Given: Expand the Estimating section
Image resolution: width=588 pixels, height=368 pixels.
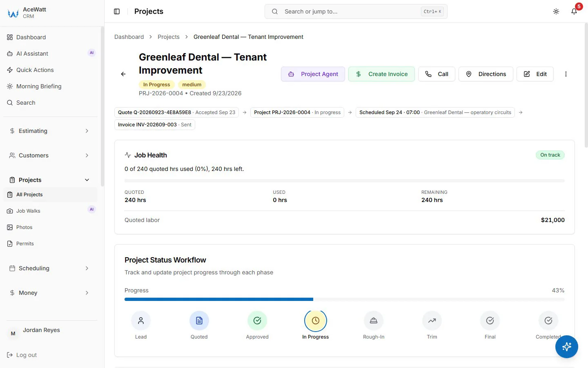Looking at the screenshot, I should point(49,131).
